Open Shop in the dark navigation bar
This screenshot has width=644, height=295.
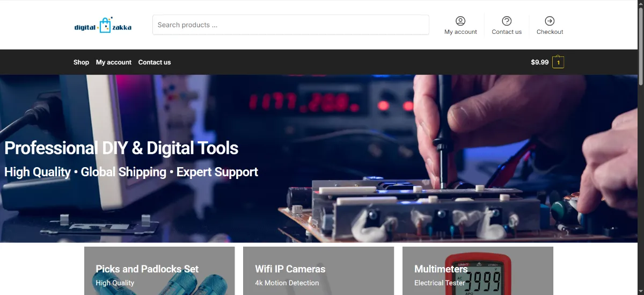[x=81, y=62]
